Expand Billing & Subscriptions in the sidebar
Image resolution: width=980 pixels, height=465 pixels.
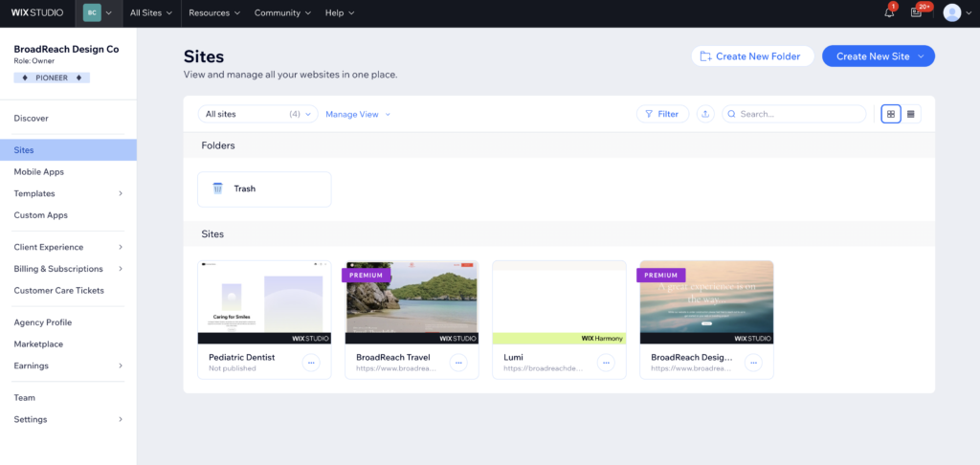(68, 269)
